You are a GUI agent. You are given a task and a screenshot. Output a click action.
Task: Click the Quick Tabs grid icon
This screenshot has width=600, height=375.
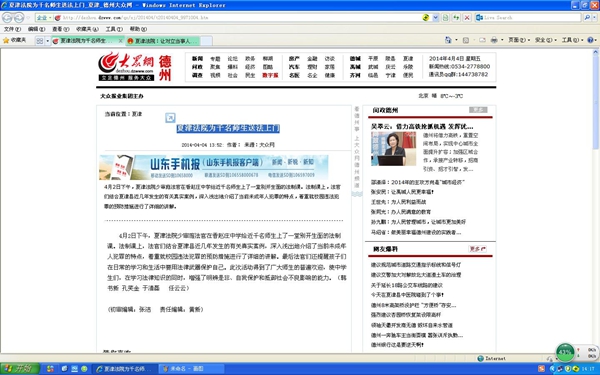click(x=39, y=41)
